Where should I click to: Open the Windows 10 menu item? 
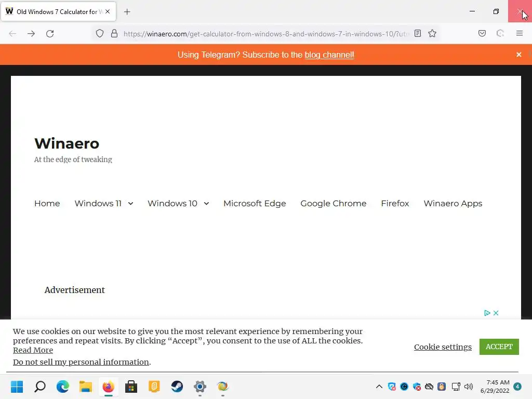click(x=172, y=203)
